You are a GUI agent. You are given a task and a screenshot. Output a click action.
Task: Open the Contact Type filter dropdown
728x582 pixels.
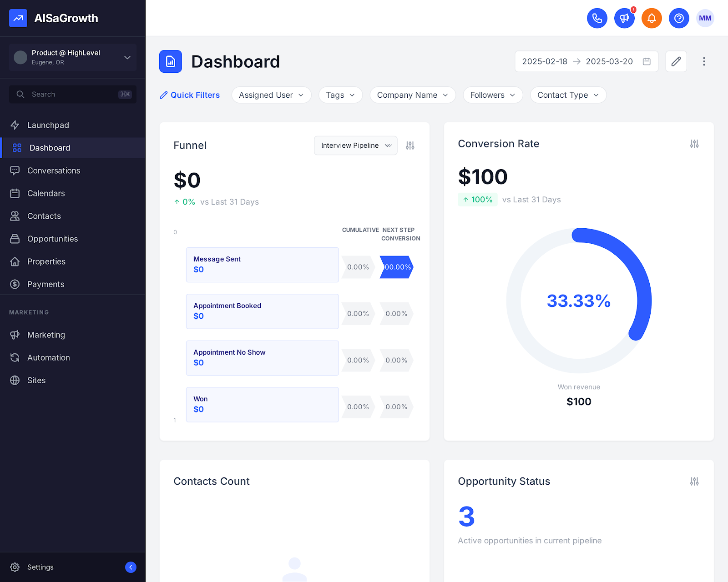tap(568, 95)
